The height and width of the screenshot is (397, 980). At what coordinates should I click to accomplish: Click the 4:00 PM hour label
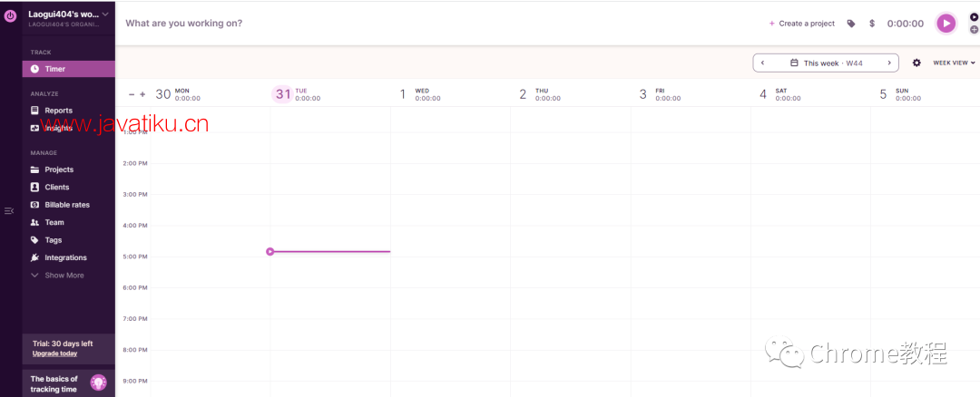tap(135, 226)
